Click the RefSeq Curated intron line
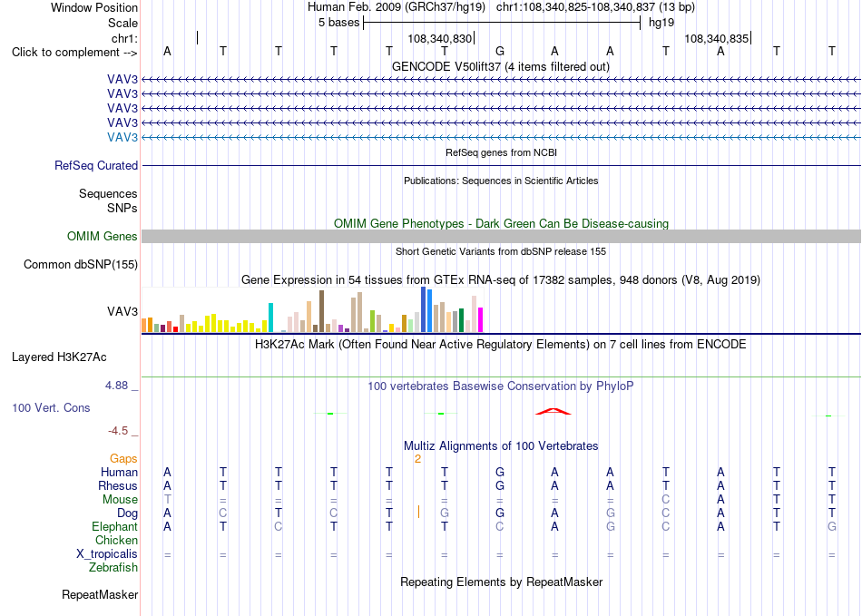The width and height of the screenshot is (862, 616). point(501,165)
